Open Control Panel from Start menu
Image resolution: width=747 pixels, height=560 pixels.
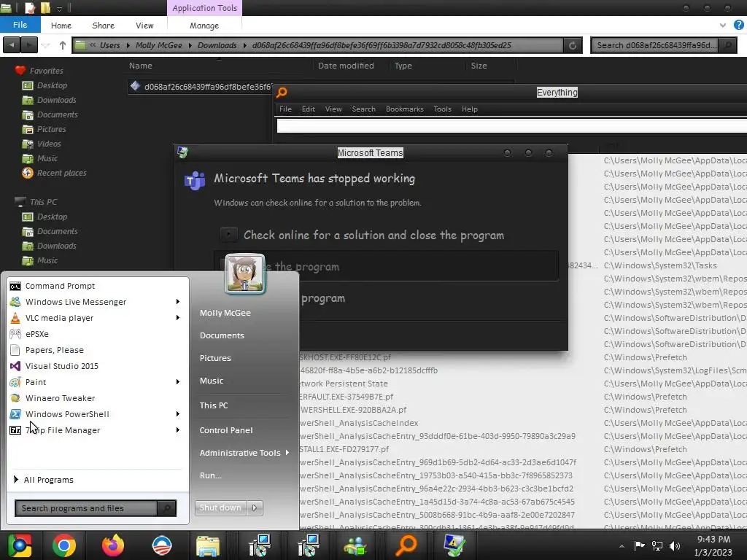[226, 430]
